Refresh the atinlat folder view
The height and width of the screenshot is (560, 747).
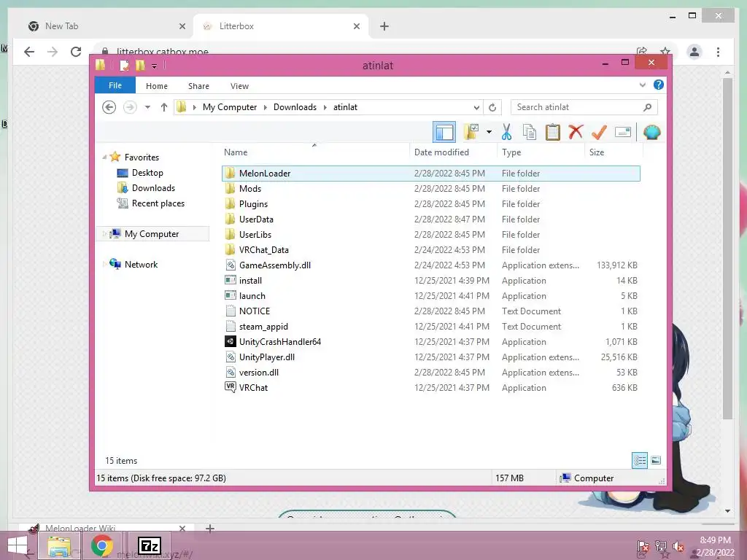coord(492,107)
